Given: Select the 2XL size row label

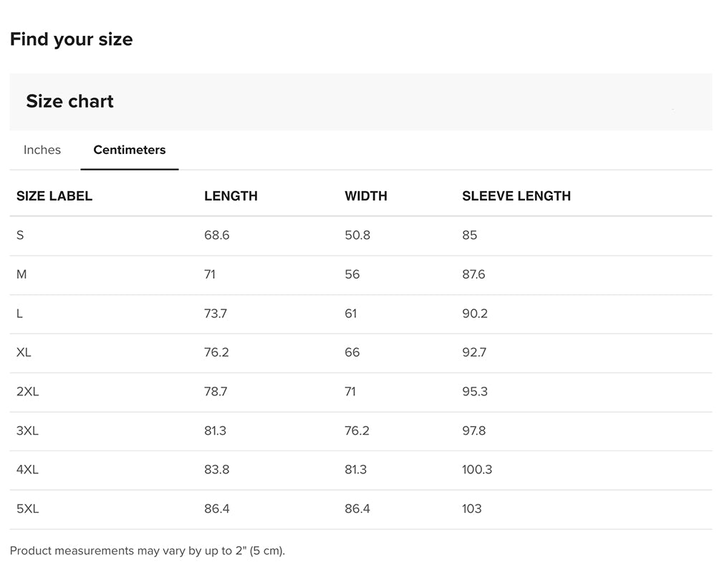Looking at the screenshot, I should (x=27, y=392).
